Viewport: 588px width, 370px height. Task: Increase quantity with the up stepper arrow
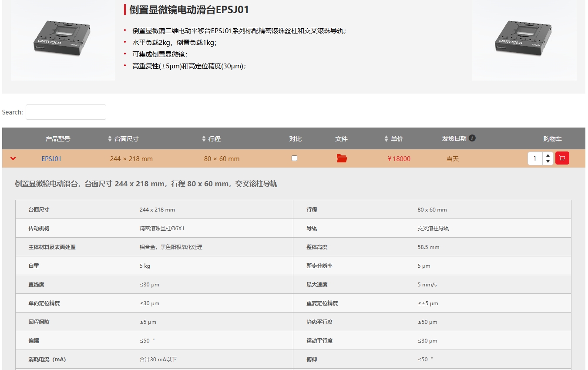[x=548, y=155]
